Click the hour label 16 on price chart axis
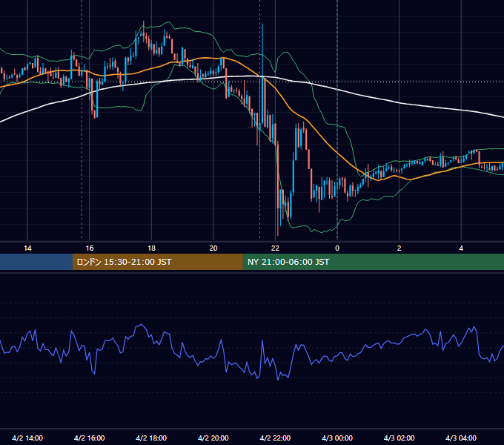The height and width of the screenshot is (445, 504). [90, 248]
